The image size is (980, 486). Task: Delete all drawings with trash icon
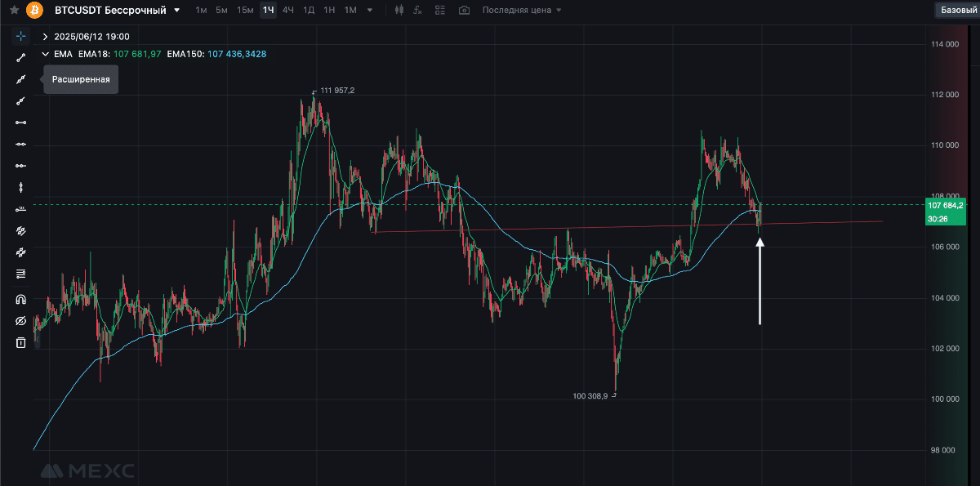(x=20, y=343)
